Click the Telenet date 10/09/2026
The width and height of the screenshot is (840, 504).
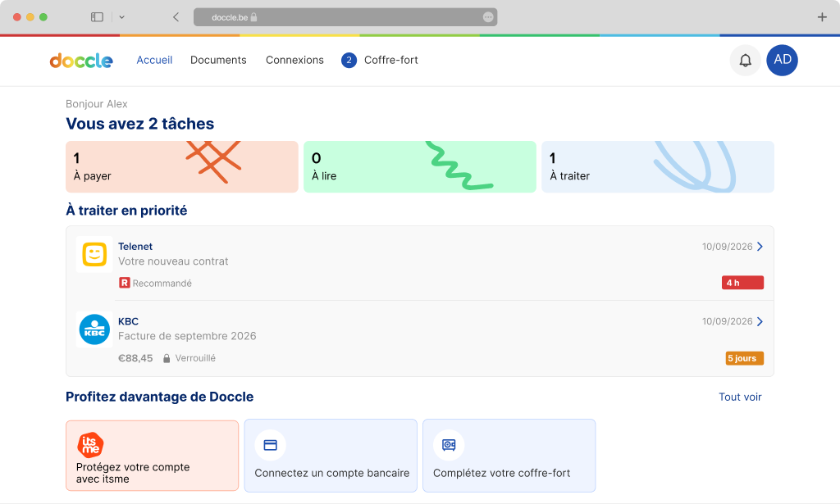[x=727, y=247]
